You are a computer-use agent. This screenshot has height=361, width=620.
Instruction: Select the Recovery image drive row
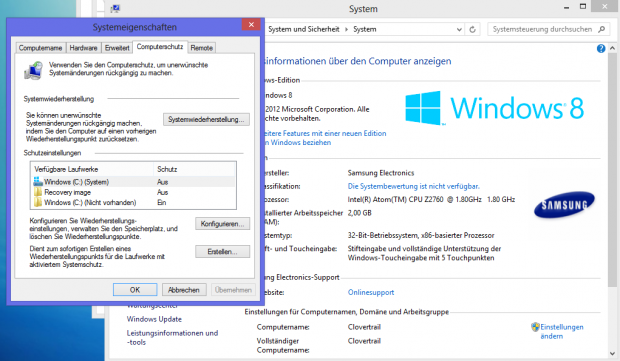pyautogui.click(x=134, y=192)
